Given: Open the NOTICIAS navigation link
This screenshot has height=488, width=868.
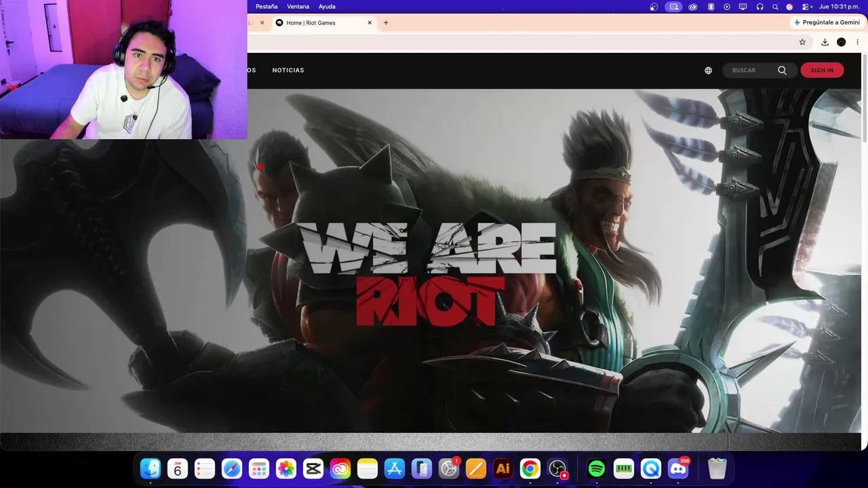Looking at the screenshot, I should 288,70.
